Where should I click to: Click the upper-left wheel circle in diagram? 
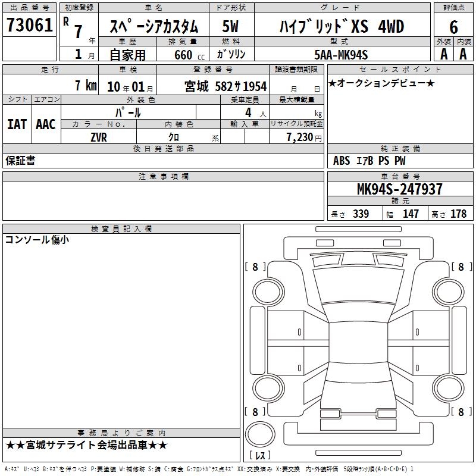[268, 292]
